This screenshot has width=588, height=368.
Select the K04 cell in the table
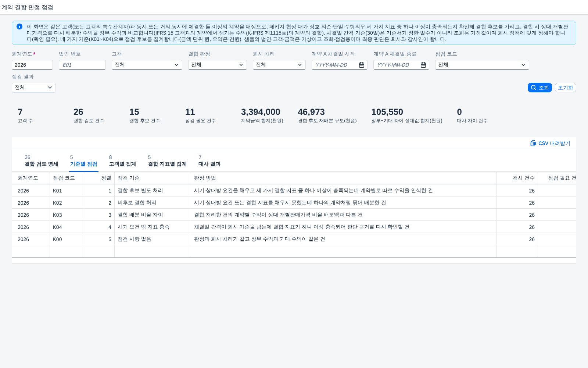(x=67, y=227)
